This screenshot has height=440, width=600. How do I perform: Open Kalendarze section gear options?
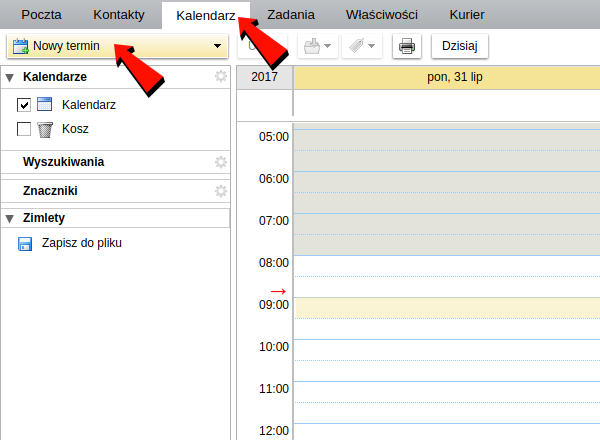pyautogui.click(x=221, y=77)
